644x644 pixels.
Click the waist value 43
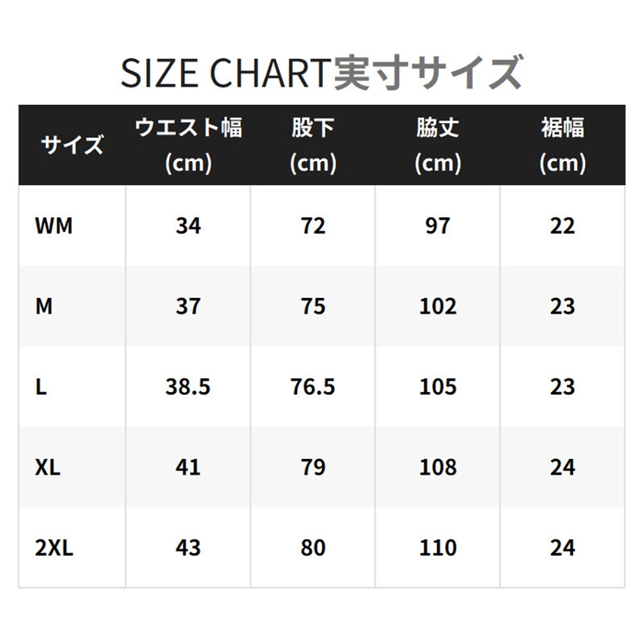[188, 547]
